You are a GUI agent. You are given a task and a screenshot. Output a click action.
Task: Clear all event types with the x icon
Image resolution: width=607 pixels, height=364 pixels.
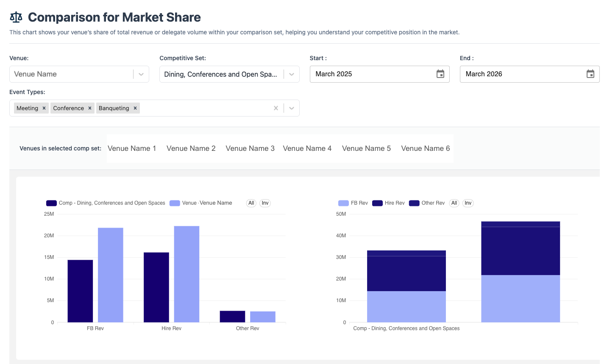pyautogui.click(x=276, y=108)
